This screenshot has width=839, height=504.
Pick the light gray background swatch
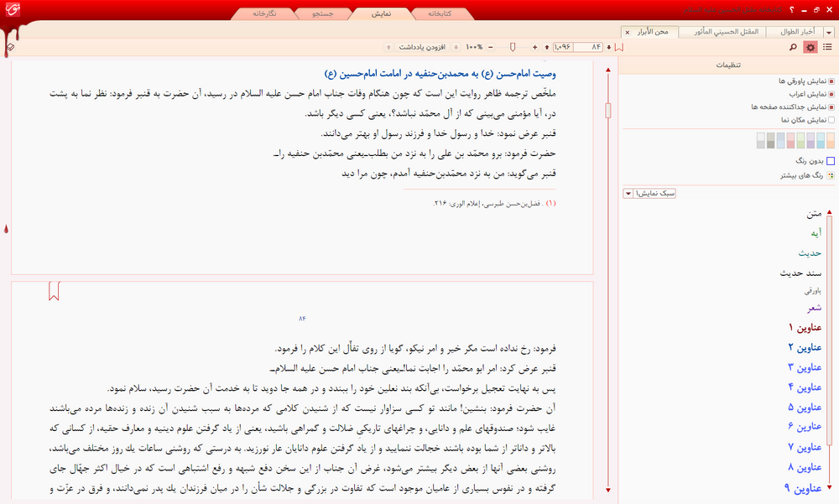pyautogui.click(x=761, y=140)
